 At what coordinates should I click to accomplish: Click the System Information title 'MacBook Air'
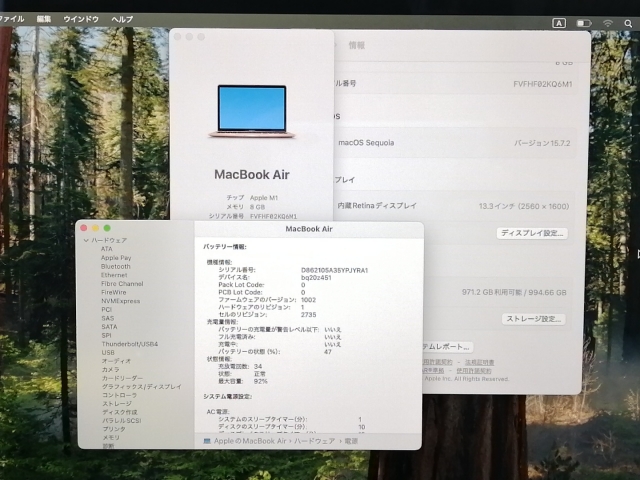(x=309, y=229)
